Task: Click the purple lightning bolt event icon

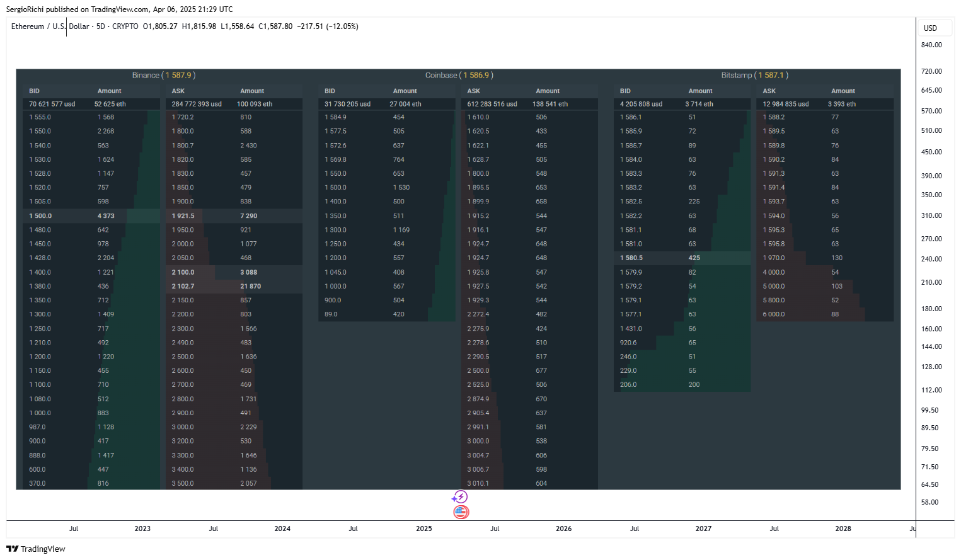Action: click(x=461, y=497)
